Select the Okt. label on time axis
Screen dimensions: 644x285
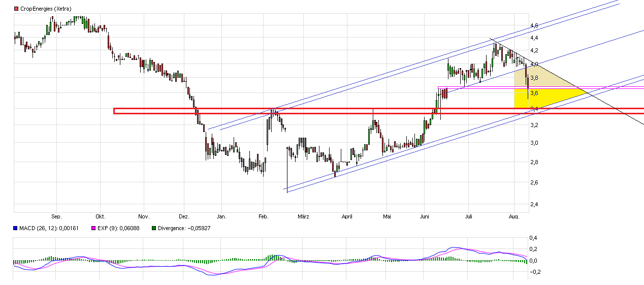click(x=100, y=217)
